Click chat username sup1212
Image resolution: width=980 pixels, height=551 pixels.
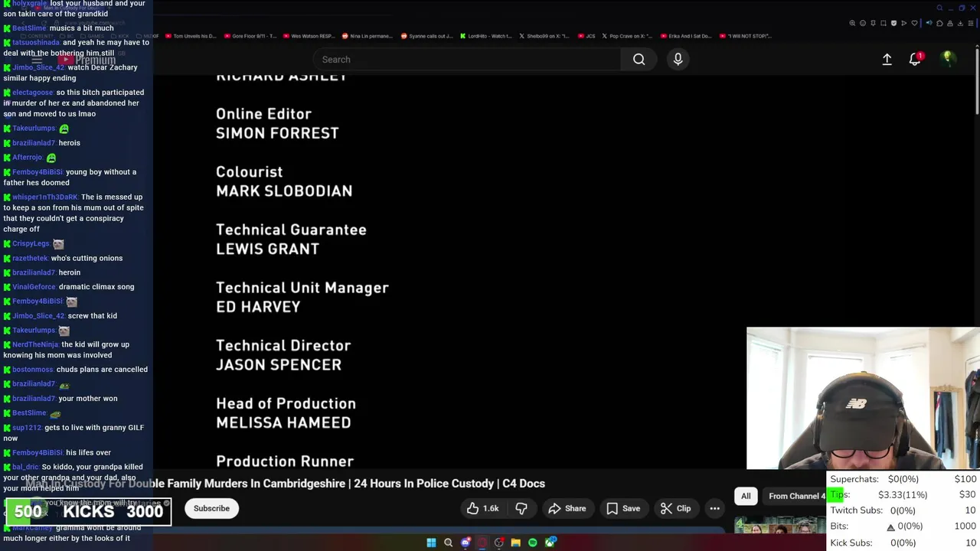click(27, 428)
